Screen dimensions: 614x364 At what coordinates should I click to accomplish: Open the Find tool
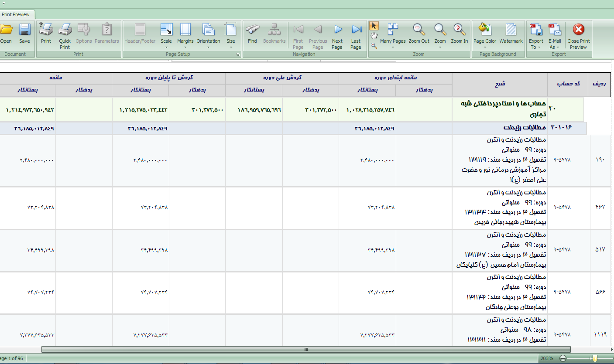point(252,33)
